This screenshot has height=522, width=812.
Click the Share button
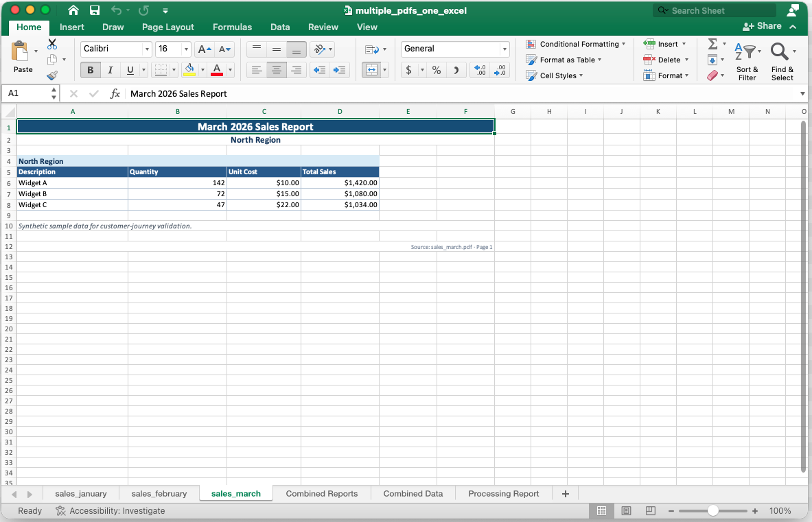[x=762, y=26]
